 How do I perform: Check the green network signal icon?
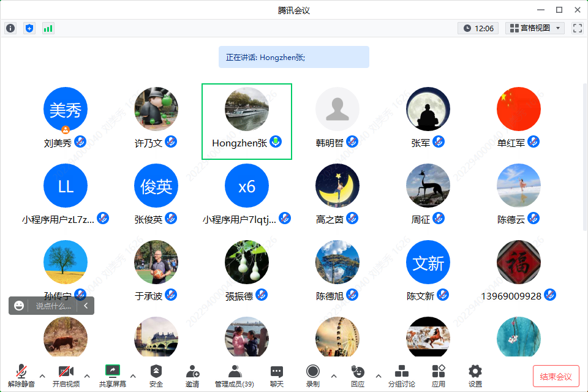[48, 28]
